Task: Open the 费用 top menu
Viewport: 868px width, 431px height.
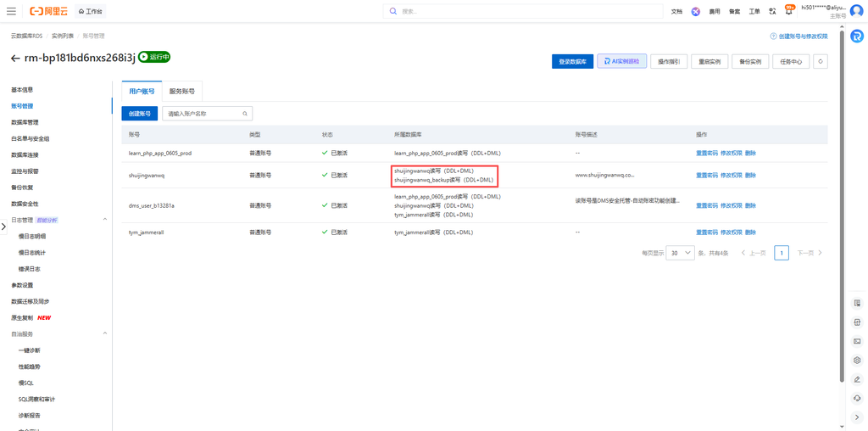Action: (x=715, y=11)
